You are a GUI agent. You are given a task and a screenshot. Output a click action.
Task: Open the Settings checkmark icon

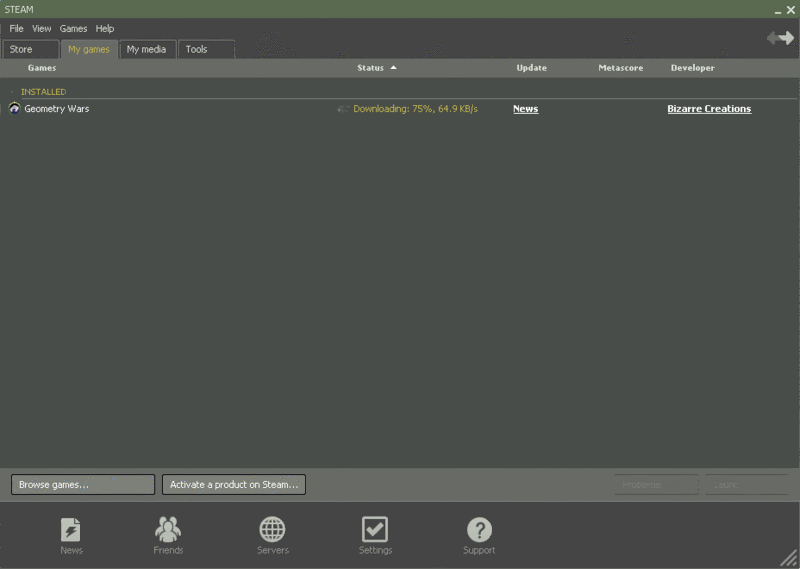[375, 529]
